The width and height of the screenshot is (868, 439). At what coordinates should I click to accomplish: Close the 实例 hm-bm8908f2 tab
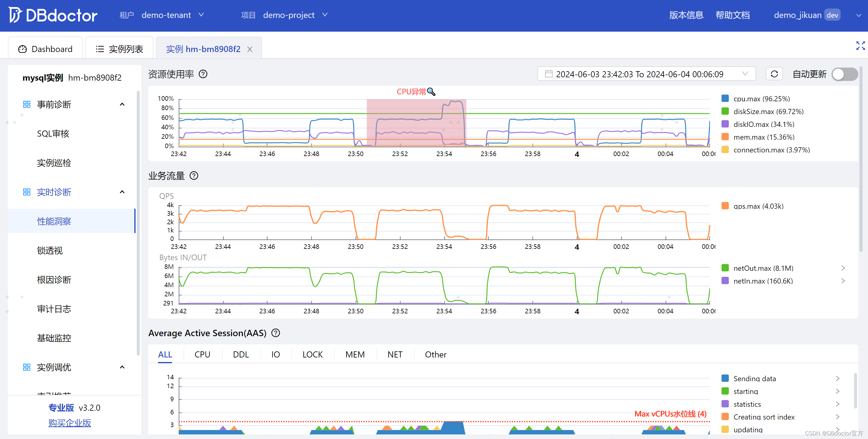(x=250, y=49)
